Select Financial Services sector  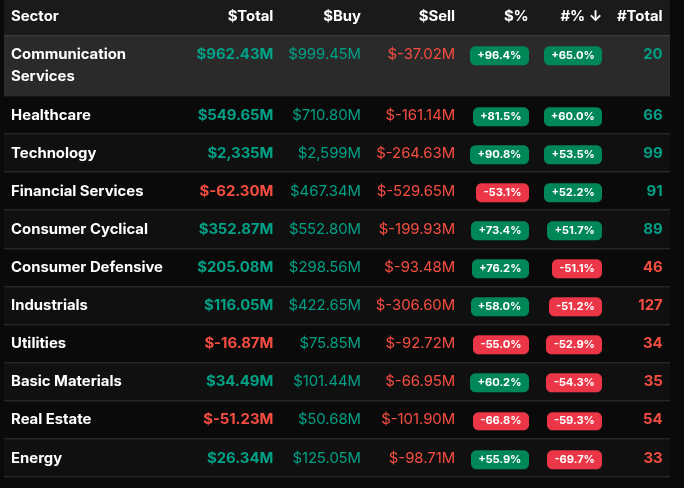pyautogui.click(x=77, y=191)
